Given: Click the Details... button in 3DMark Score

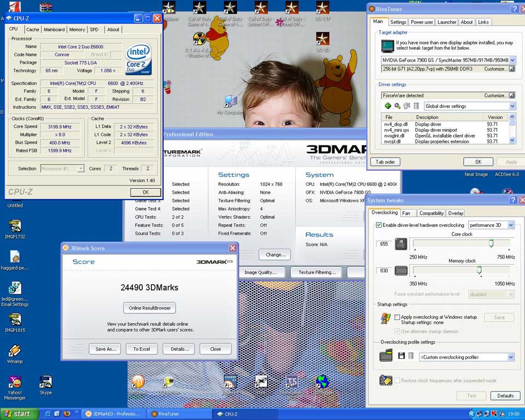Looking at the screenshot, I should (180, 349).
